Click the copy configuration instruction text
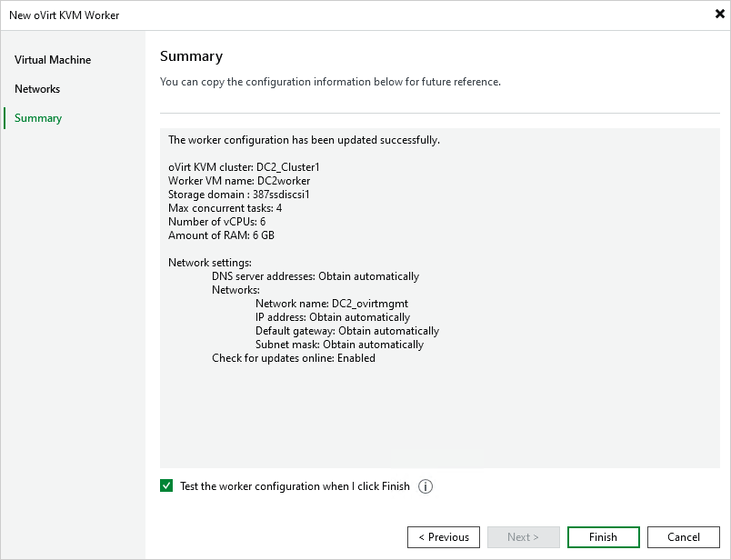Image resolution: width=731 pixels, height=560 pixels. pos(330,82)
